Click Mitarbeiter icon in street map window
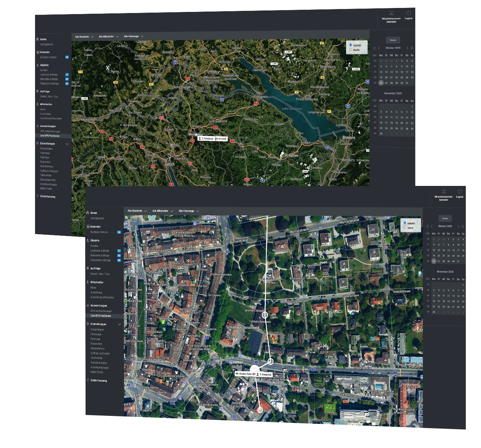This screenshot has width=481, height=448. [x=87, y=282]
